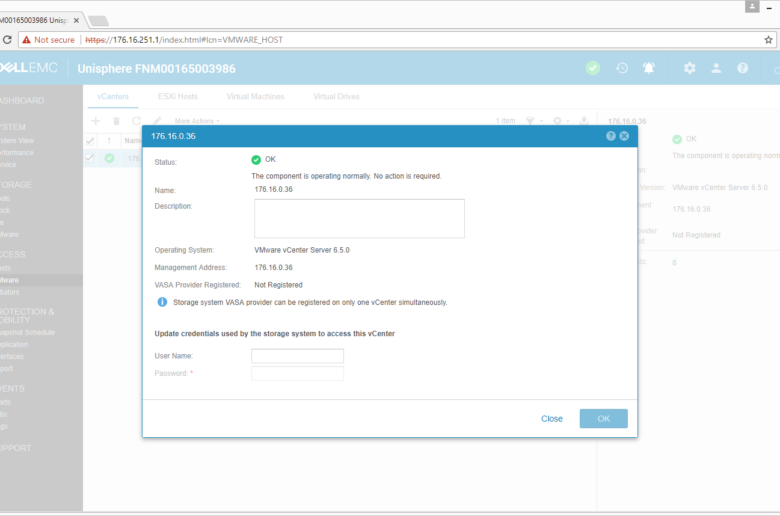Click the refresh icon in vCenters toolbar
Viewport: 780px width, 516px height.
(136, 121)
